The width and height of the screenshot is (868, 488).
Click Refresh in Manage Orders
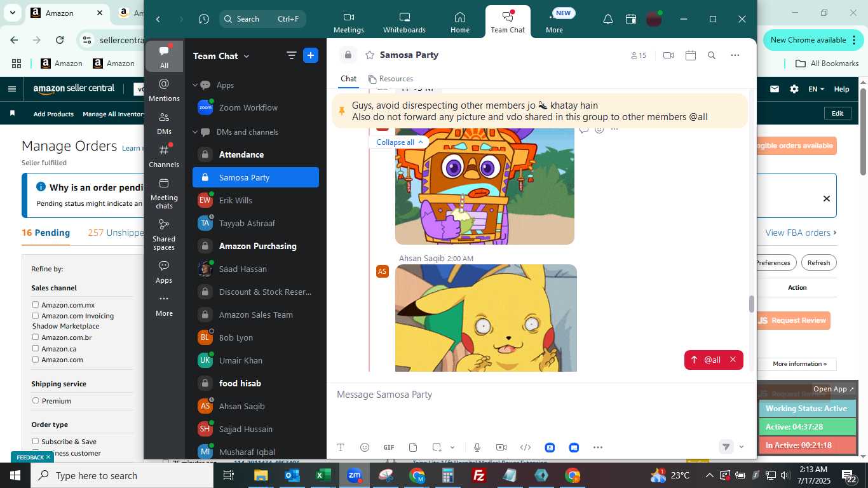[818, 262]
